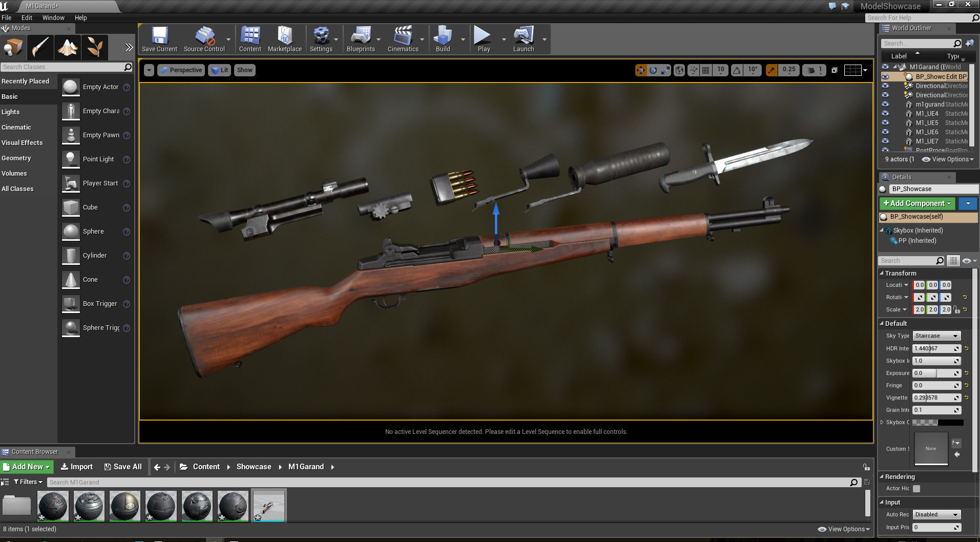The width and height of the screenshot is (980, 542).
Task: Click Save Current in the toolbar
Action: click(159, 39)
